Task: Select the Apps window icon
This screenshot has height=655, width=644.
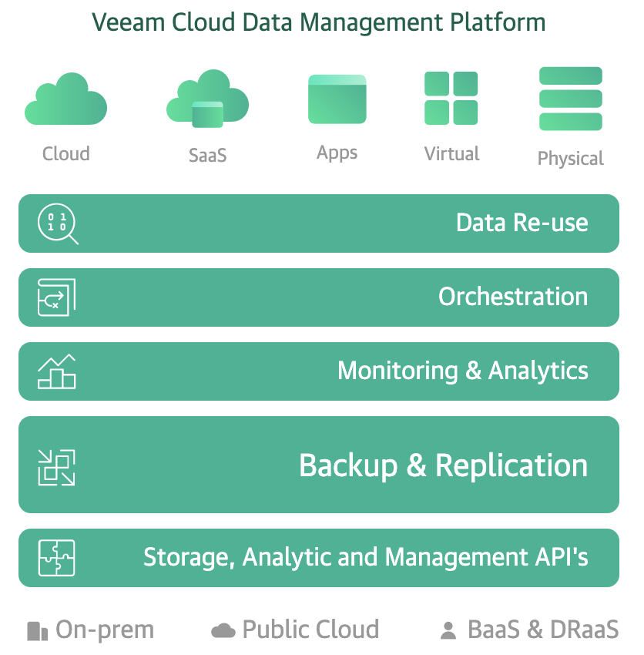Action: click(337, 99)
